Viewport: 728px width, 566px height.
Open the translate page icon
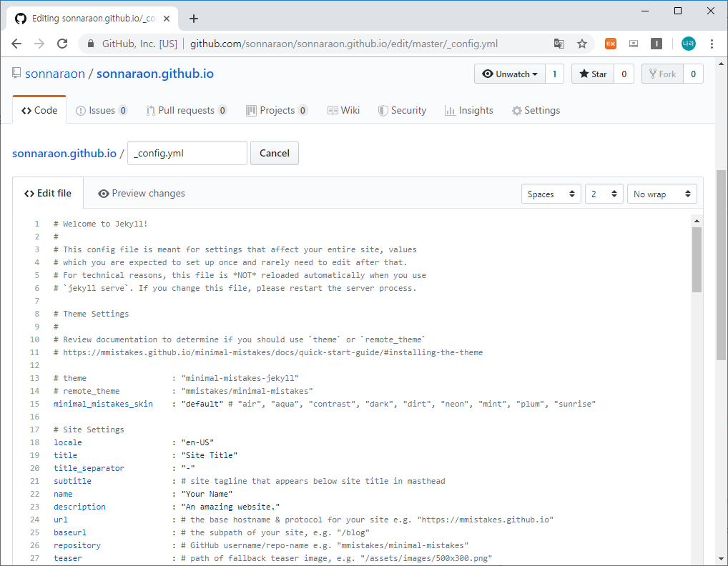click(x=559, y=44)
